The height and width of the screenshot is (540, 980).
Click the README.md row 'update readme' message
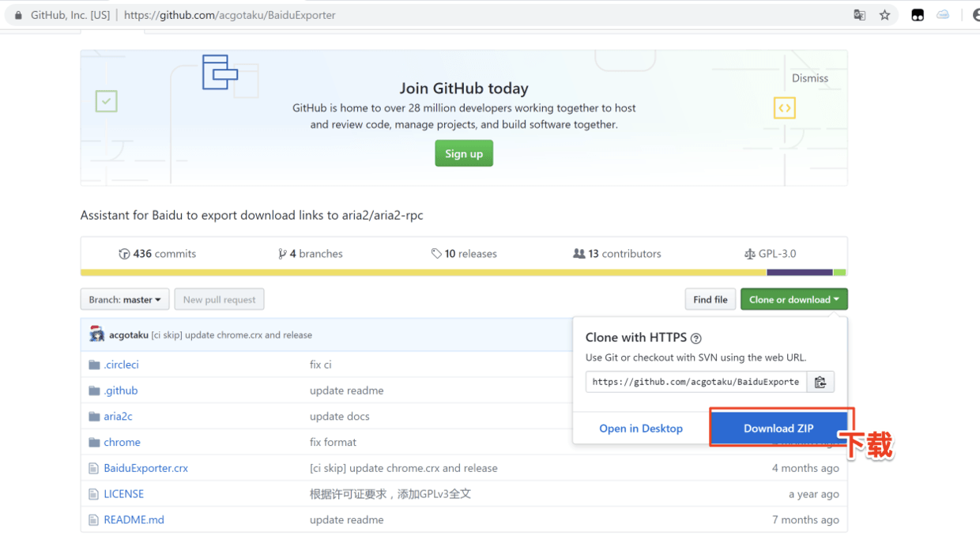coord(347,520)
